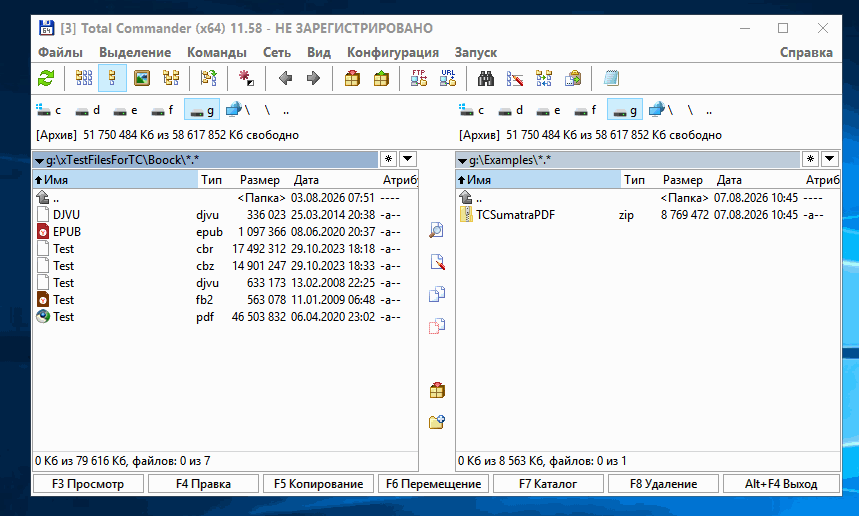
Task: Click F6 Перемещение button
Action: click(433, 484)
